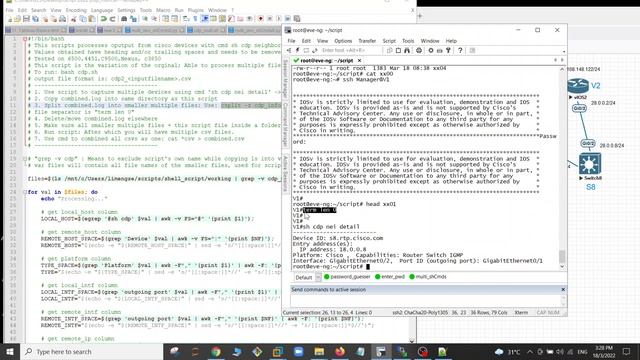Viewport: 640px width, 360px height.
Task: Click the Print icon in SecureCRT toolbar
Action: [x=419, y=50]
